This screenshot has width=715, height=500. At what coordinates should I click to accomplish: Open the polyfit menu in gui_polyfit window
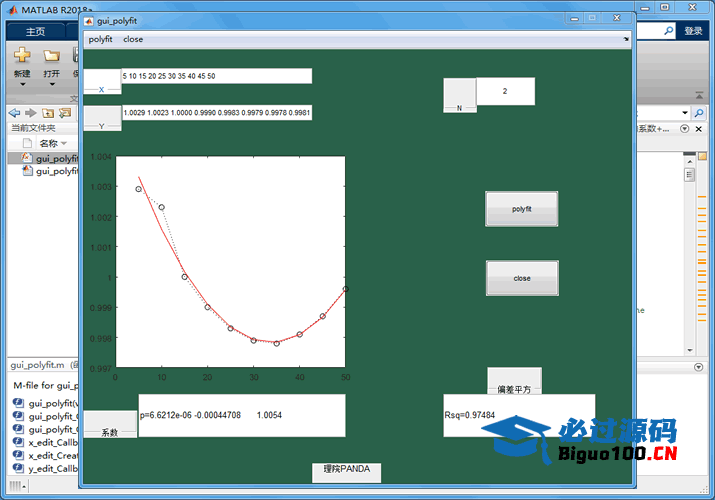pyautogui.click(x=100, y=39)
